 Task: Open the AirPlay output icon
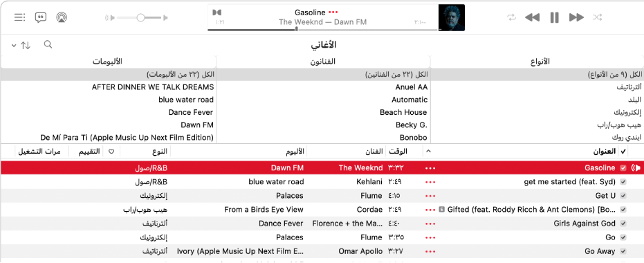[x=62, y=17]
